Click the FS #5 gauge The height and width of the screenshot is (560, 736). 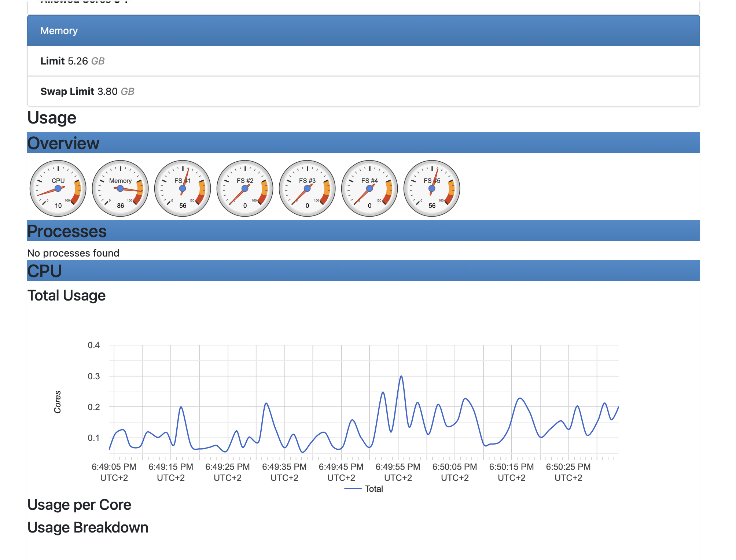[x=432, y=188]
